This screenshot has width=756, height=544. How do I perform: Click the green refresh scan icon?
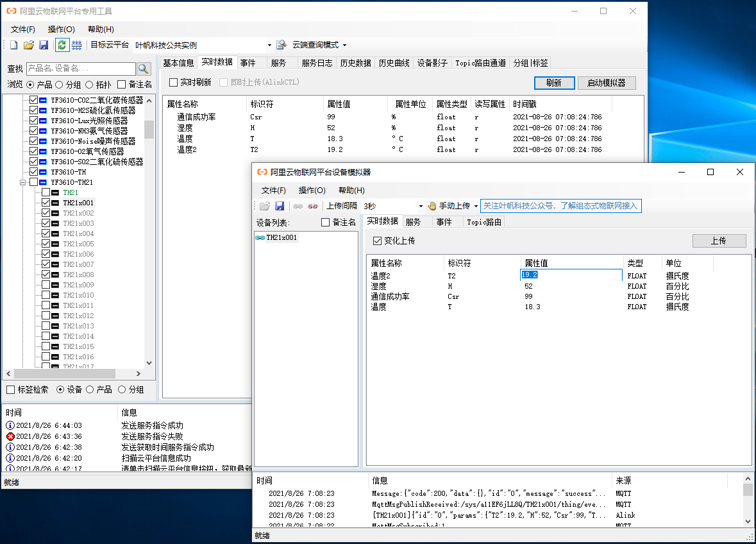(62, 45)
